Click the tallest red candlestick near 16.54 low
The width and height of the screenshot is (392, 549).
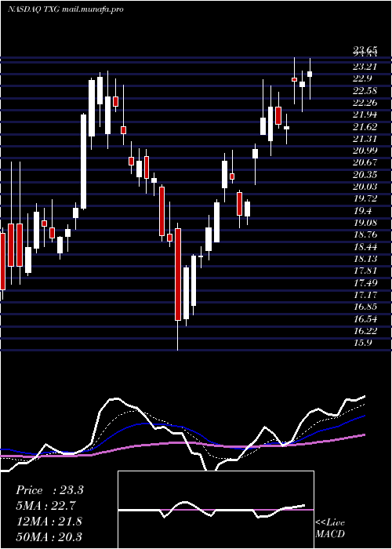[178, 274]
